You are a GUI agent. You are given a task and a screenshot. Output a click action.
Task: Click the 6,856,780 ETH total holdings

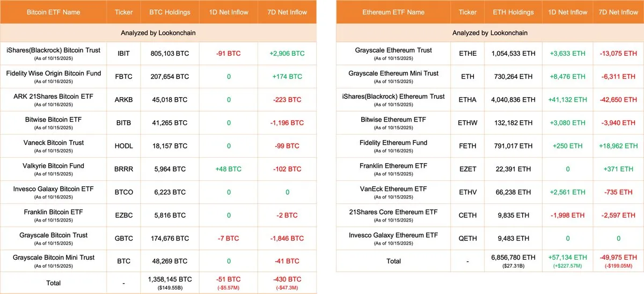(x=513, y=258)
